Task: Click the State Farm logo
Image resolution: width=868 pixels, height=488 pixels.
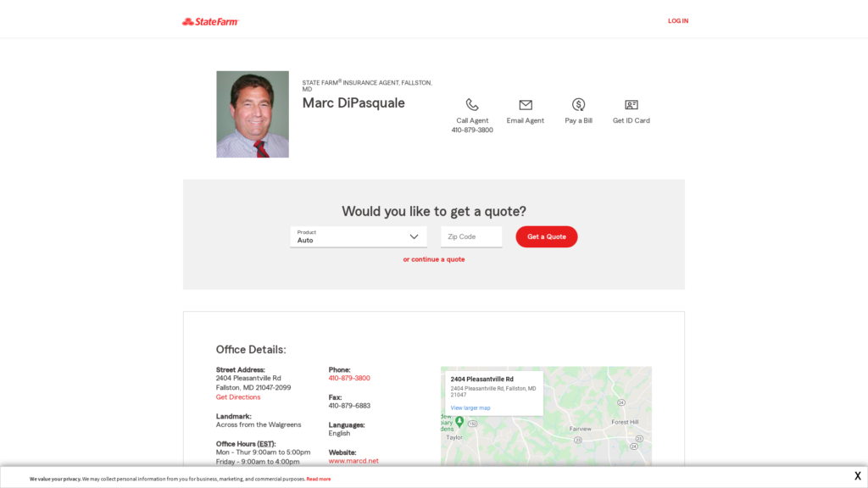Action: 210,21
